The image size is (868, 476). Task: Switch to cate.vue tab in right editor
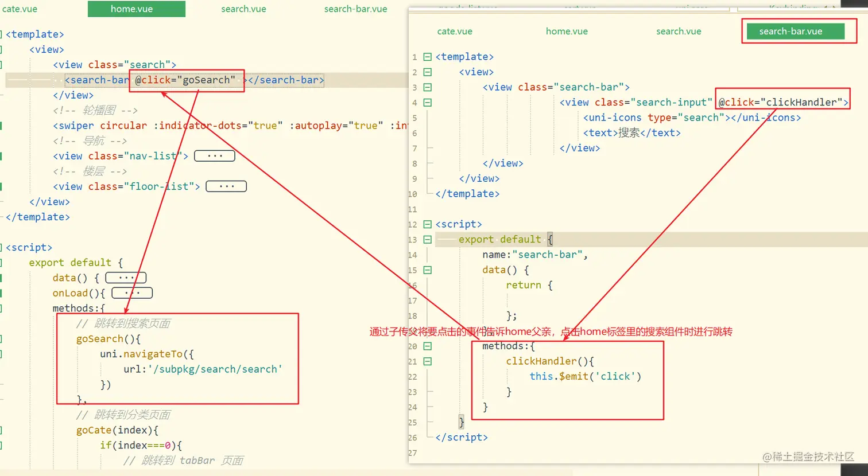(455, 31)
